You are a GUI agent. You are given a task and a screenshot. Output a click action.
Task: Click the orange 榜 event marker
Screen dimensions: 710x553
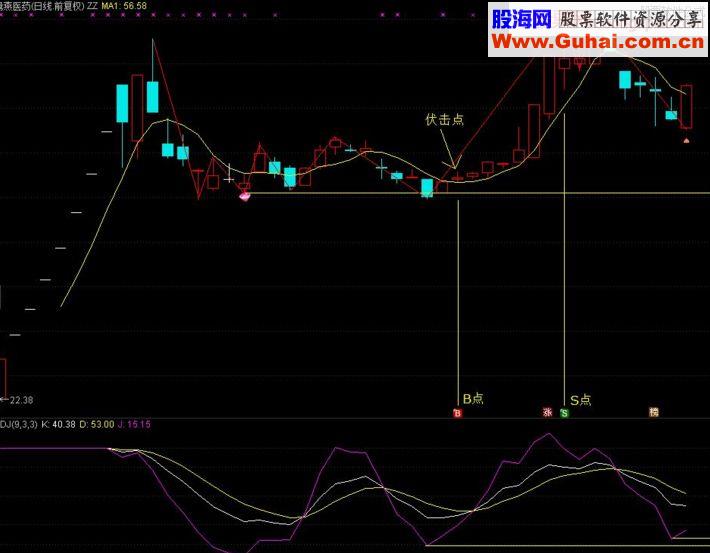654,412
